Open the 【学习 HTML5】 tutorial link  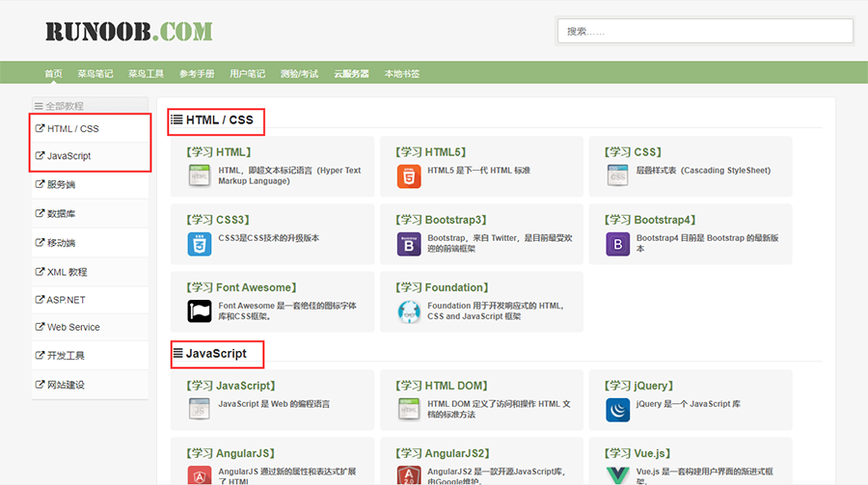(x=431, y=151)
